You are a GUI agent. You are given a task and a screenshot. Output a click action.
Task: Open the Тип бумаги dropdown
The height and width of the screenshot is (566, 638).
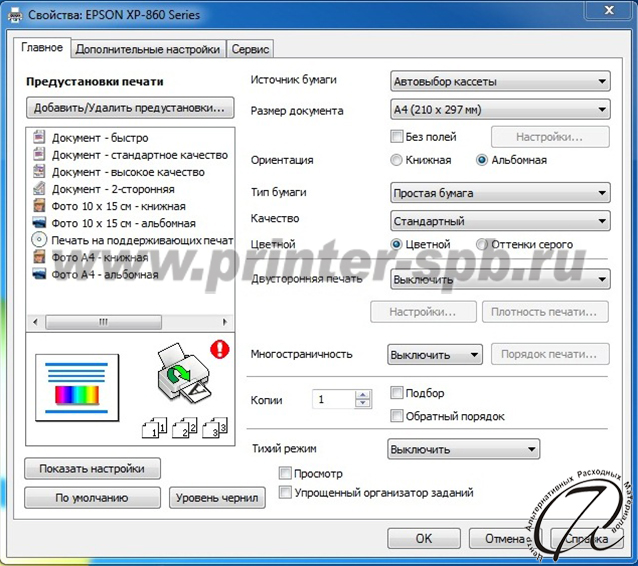[500, 193]
